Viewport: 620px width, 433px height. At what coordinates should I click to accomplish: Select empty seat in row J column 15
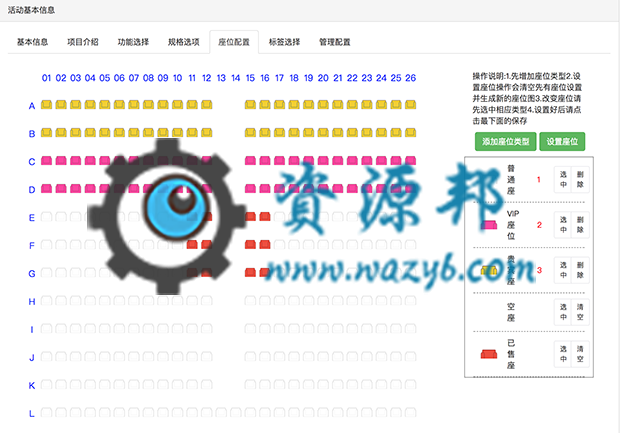250,357
